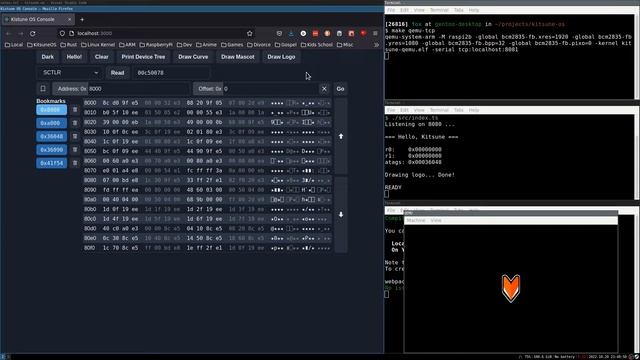640x360 pixels.
Task: Page the hex view up with the arrow
Action: (341, 136)
